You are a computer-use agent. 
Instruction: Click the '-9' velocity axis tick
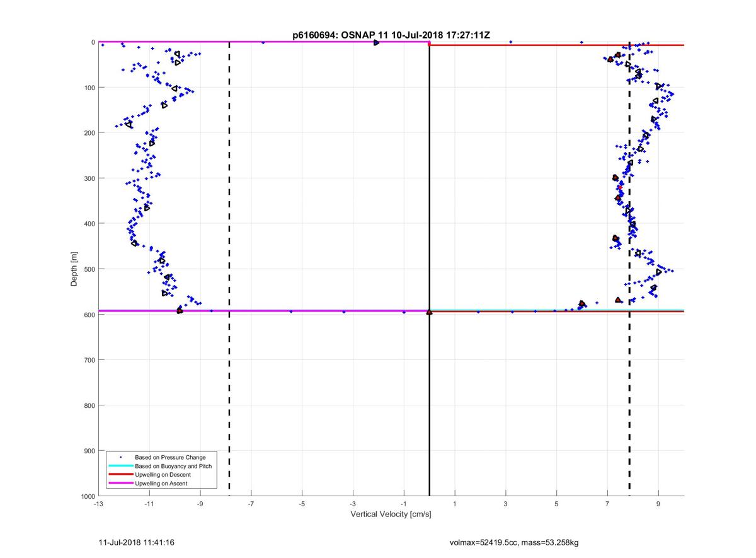(200, 504)
